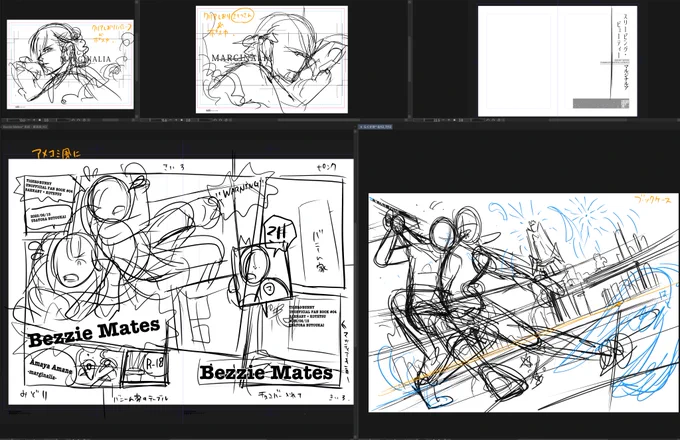Click the book cover window's horizontal scrollbar
Viewport: 680px width, 440px height.
(588, 120)
